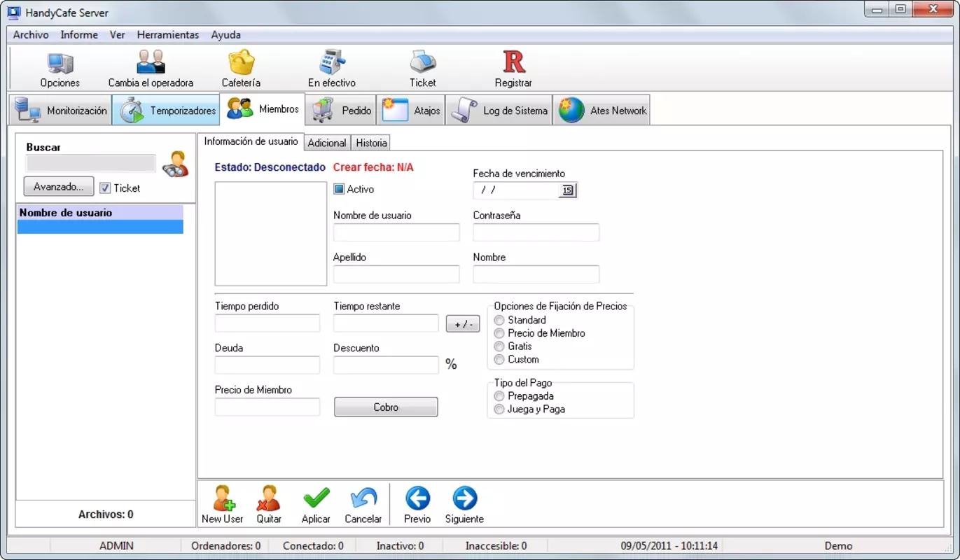Click the Precio de Miembro input field

[267, 407]
